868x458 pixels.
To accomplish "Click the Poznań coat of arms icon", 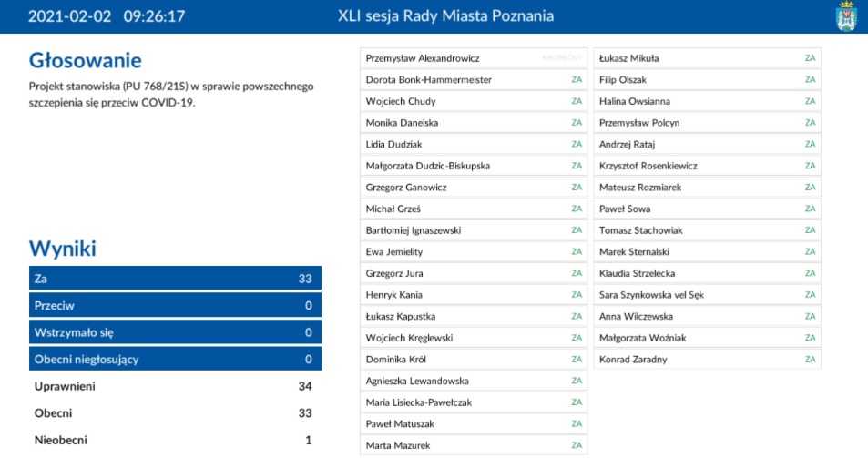I will tap(846, 17).
